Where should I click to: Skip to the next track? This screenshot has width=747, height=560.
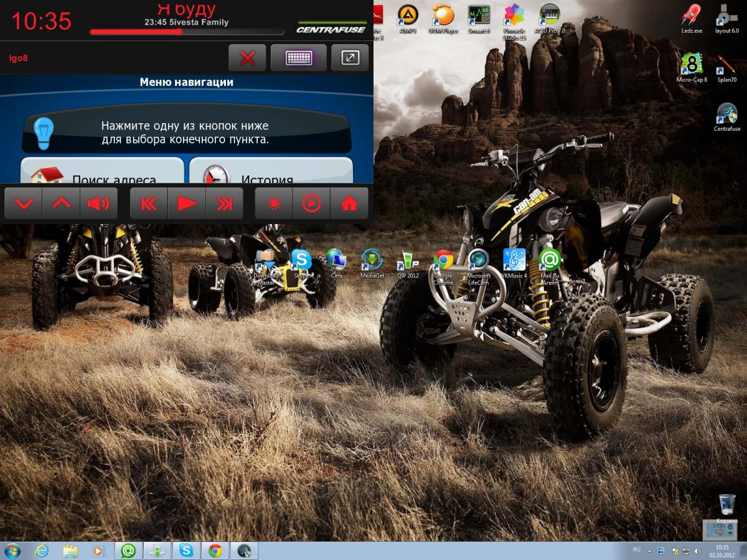pos(224,203)
